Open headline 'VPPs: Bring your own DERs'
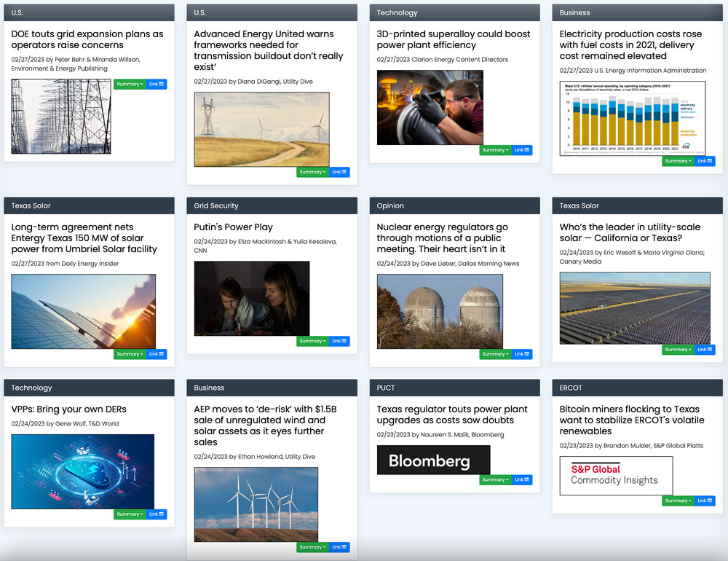The width and height of the screenshot is (728, 561). (x=68, y=409)
